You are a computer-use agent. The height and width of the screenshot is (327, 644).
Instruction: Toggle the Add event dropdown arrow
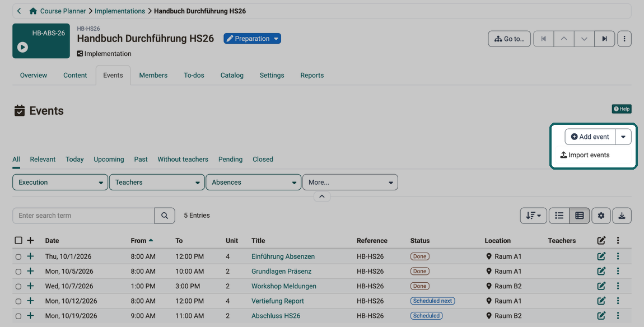623,137
